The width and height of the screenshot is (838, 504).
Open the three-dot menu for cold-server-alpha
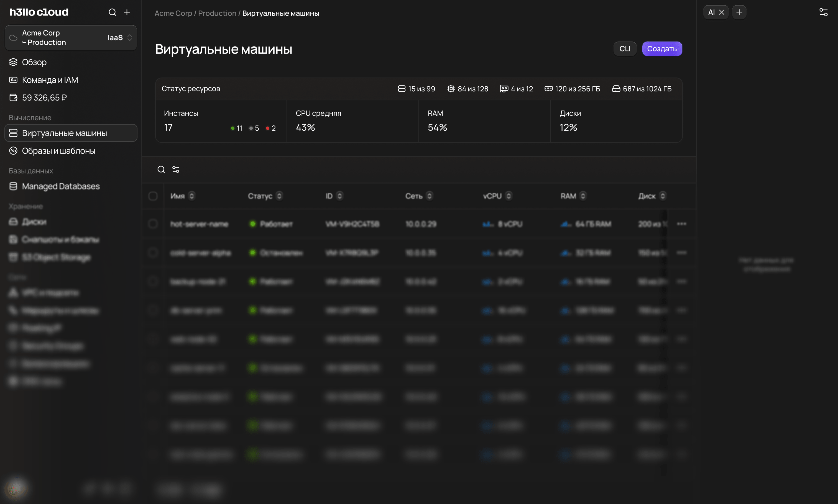pyautogui.click(x=681, y=253)
